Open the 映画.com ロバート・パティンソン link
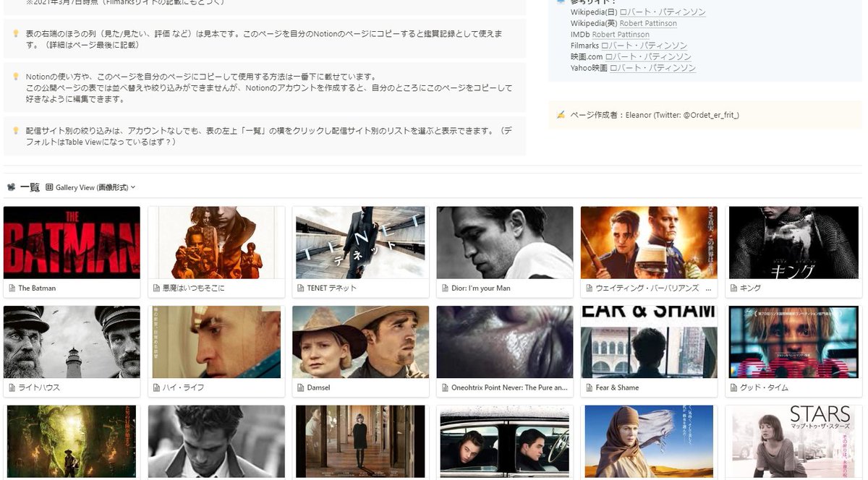The image size is (868, 480). tap(647, 56)
